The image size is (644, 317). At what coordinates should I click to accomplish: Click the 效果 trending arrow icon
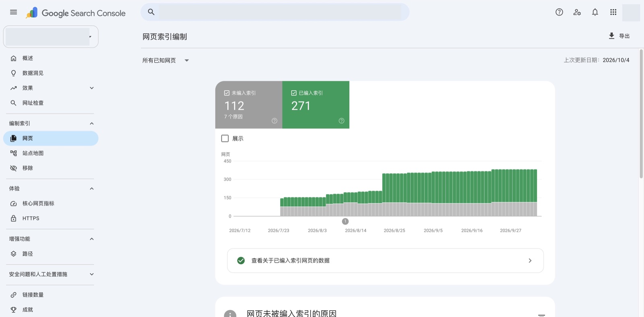(13, 88)
